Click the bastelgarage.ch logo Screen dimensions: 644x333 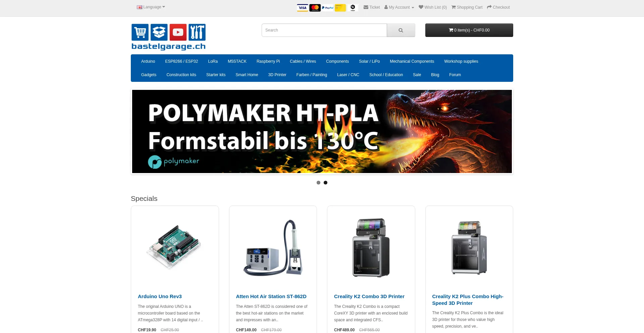(168, 37)
